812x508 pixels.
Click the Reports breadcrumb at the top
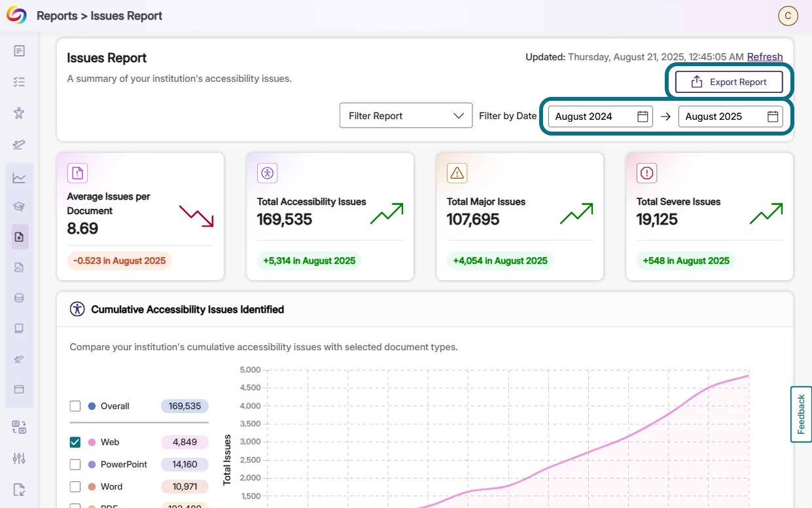pos(56,16)
